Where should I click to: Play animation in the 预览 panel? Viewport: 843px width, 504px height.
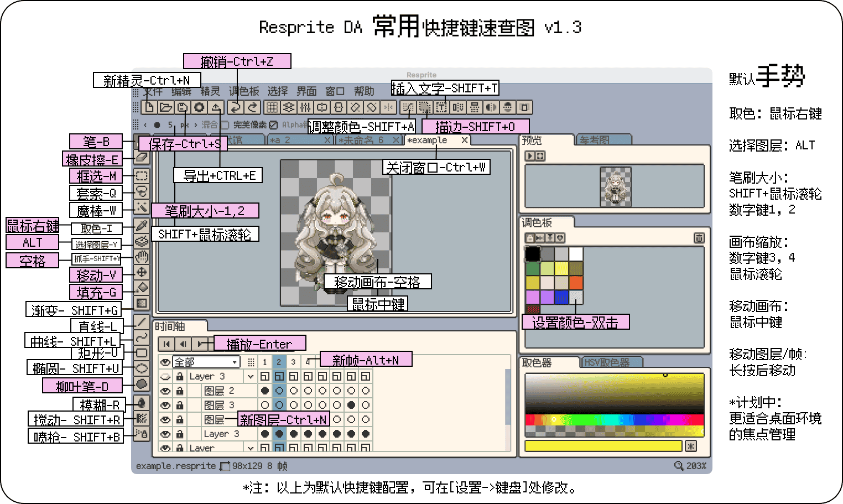pyautogui.click(x=530, y=156)
